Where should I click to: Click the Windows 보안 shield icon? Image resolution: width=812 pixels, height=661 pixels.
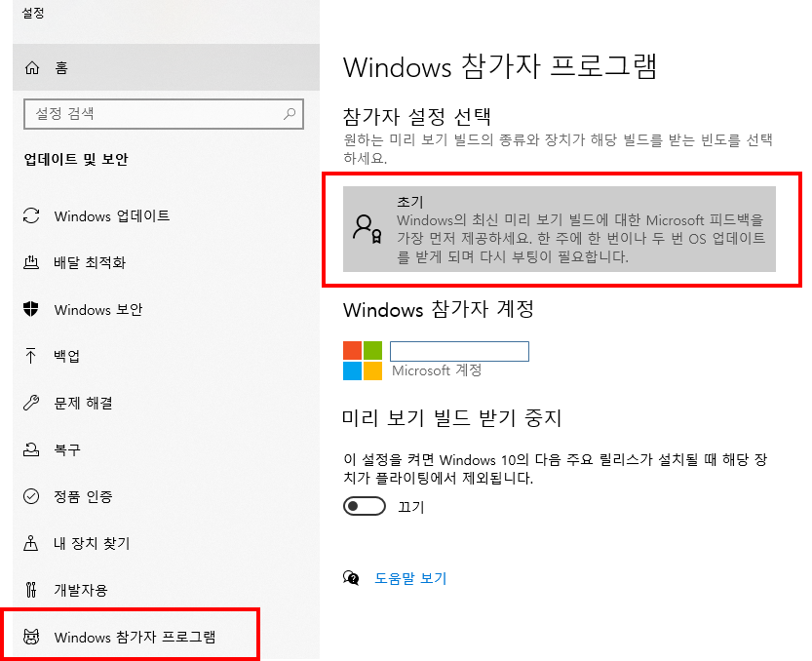(31, 309)
